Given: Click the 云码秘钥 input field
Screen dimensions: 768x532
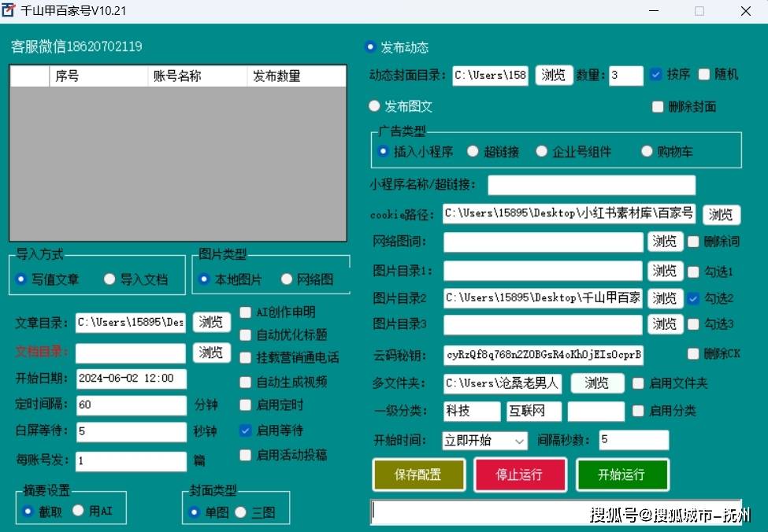Looking at the screenshot, I should click(x=544, y=355).
